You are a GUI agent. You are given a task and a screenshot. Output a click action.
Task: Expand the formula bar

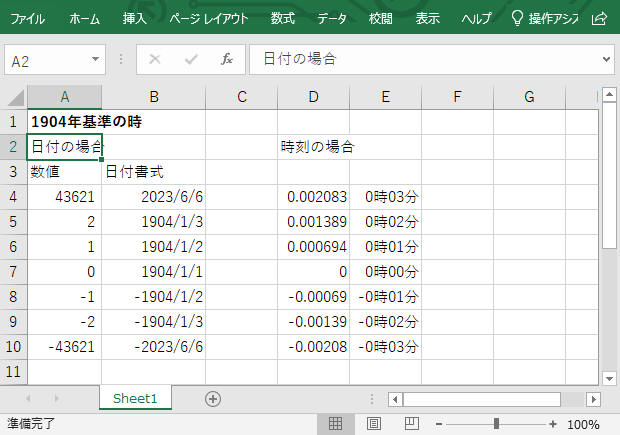click(606, 60)
